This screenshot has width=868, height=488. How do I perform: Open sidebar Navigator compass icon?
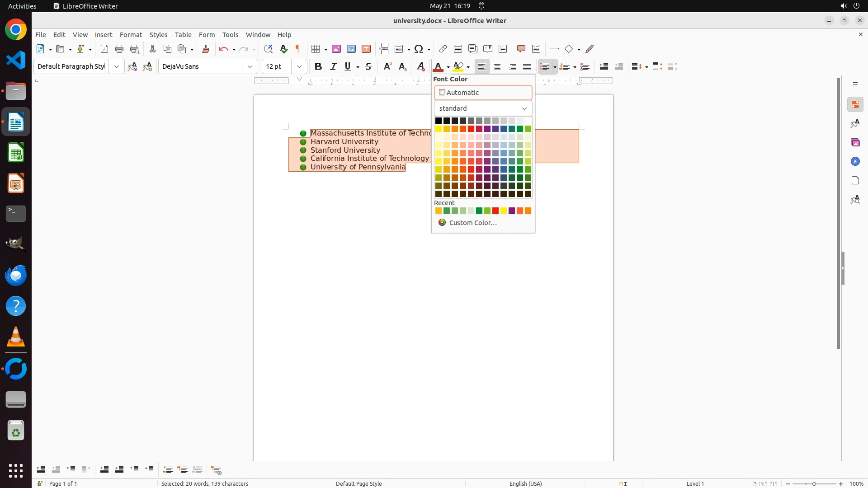coord(855,162)
